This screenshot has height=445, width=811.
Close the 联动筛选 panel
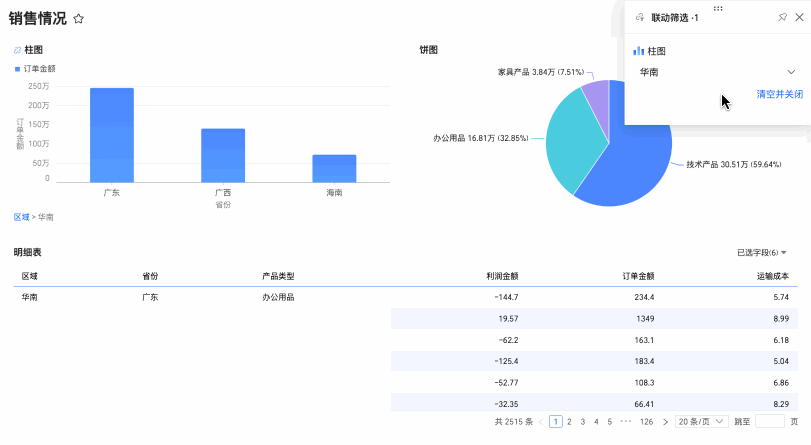point(799,17)
